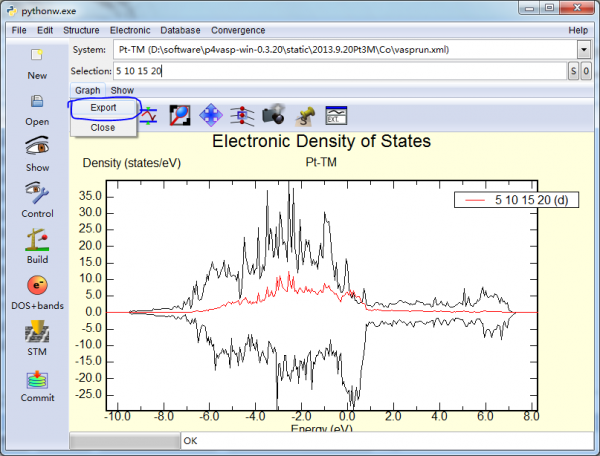Open the Electronic menu
The image size is (600, 456).
(130, 30)
